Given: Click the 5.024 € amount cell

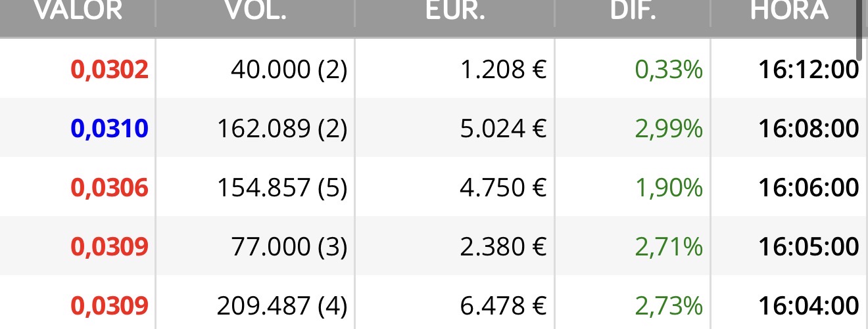Looking at the screenshot, I should (503, 129).
